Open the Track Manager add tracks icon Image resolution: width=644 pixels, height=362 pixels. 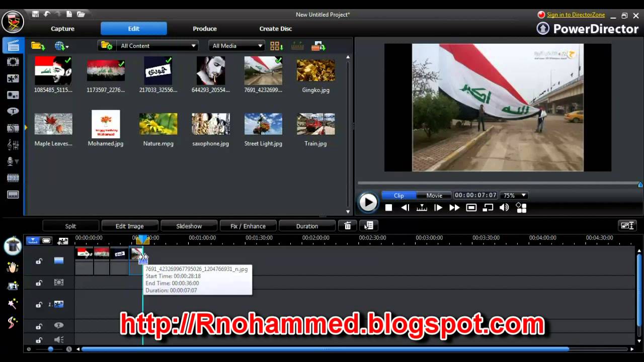[63, 241]
